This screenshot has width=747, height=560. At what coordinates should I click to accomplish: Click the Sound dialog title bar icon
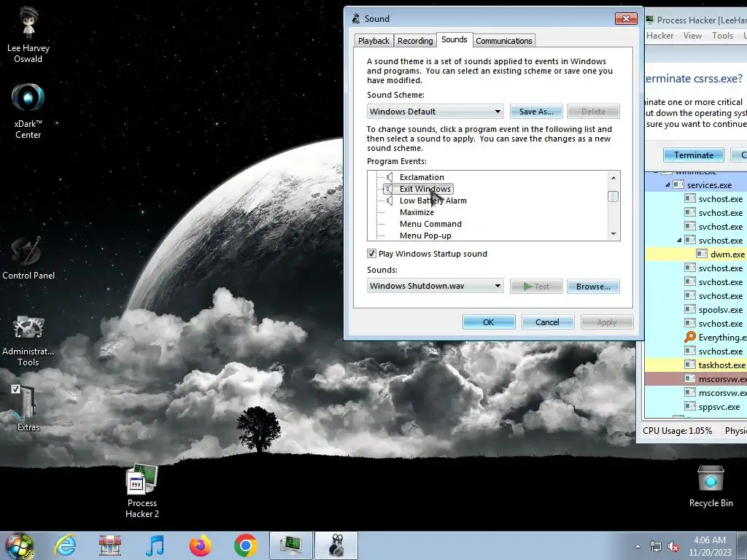[356, 18]
